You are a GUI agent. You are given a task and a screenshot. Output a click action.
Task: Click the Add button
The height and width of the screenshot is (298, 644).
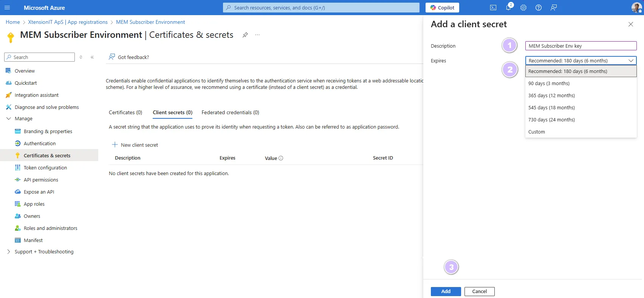click(x=446, y=292)
